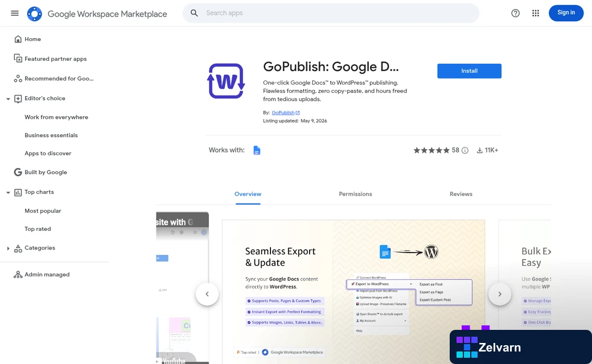Open the main hamburger menu

click(15, 13)
